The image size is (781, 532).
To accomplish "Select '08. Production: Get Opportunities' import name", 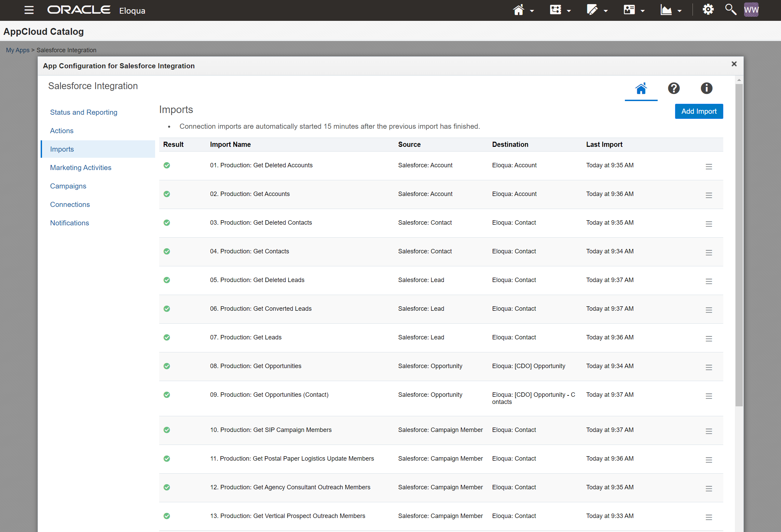I will pos(256,366).
